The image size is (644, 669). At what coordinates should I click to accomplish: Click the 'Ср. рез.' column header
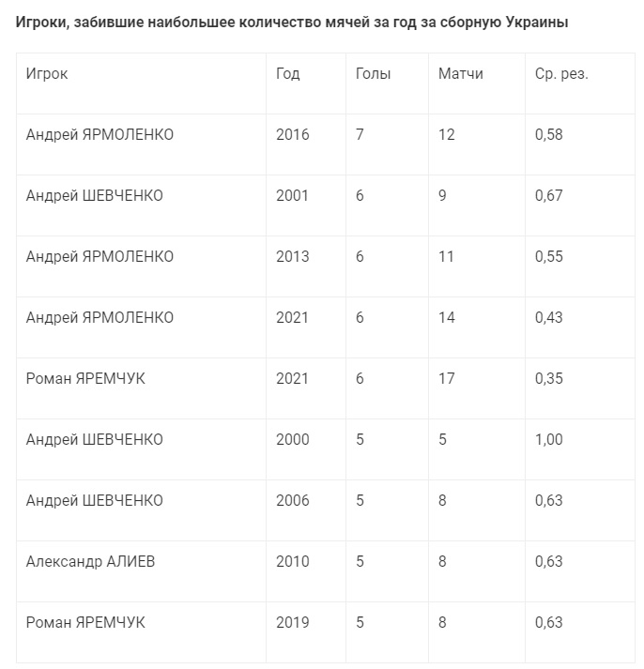[x=560, y=74]
